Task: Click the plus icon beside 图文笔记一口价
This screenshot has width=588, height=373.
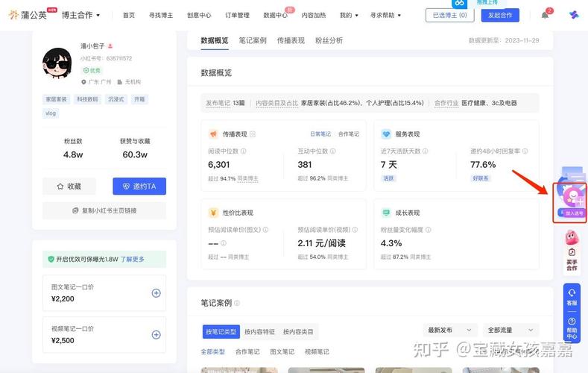Action: (x=156, y=293)
